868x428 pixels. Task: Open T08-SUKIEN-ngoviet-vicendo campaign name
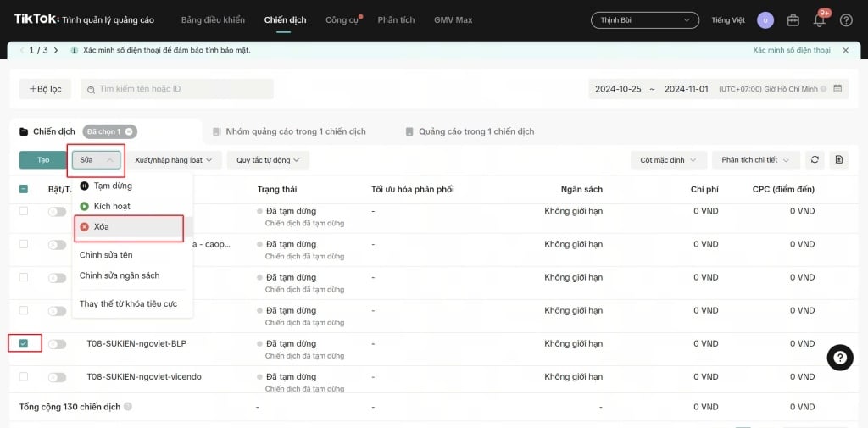pos(144,377)
